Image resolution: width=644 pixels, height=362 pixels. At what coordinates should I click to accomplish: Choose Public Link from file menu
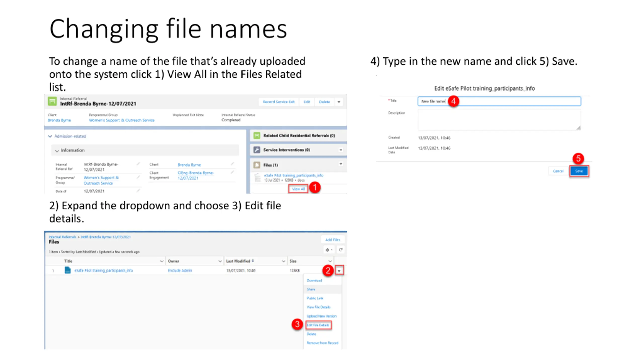[x=315, y=298]
